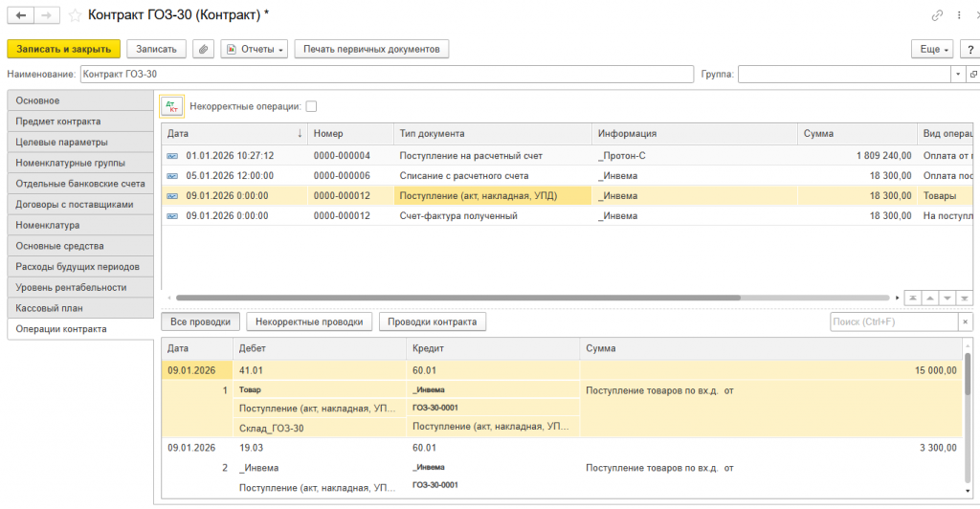Clear the search field with X
Image resolution: width=980 pixels, height=509 pixels.
click(x=965, y=321)
